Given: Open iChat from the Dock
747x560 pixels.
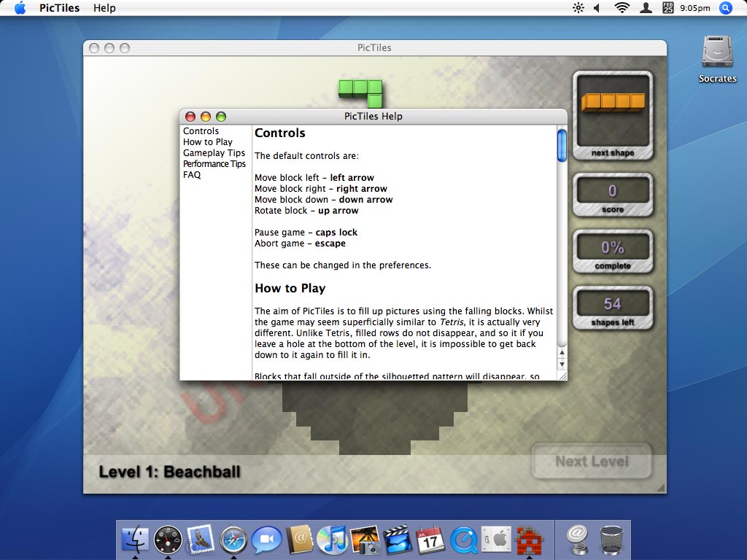Looking at the screenshot, I should [266, 540].
